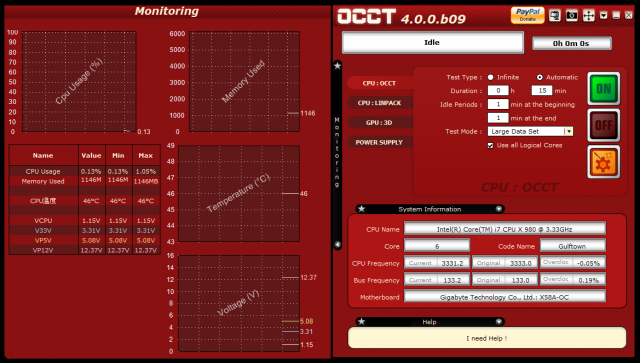The image size is (640, 363).
Task: Click the idle minutes at the end field
Action: [x=498, y=118]
